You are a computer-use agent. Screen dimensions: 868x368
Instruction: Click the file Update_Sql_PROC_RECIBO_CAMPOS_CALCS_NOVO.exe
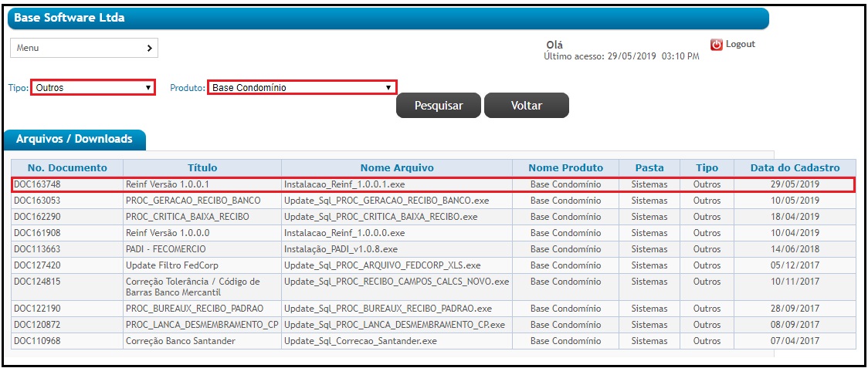[x=396, y=281]
